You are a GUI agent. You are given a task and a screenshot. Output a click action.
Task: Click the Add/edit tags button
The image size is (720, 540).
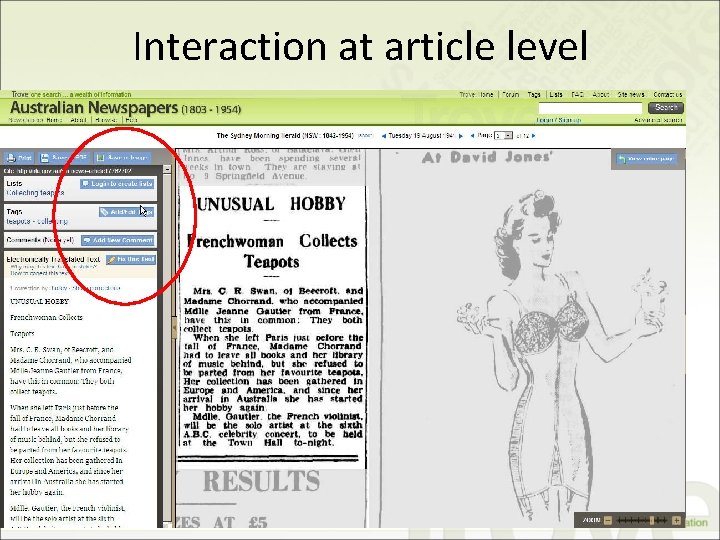[x=127, y=212]
